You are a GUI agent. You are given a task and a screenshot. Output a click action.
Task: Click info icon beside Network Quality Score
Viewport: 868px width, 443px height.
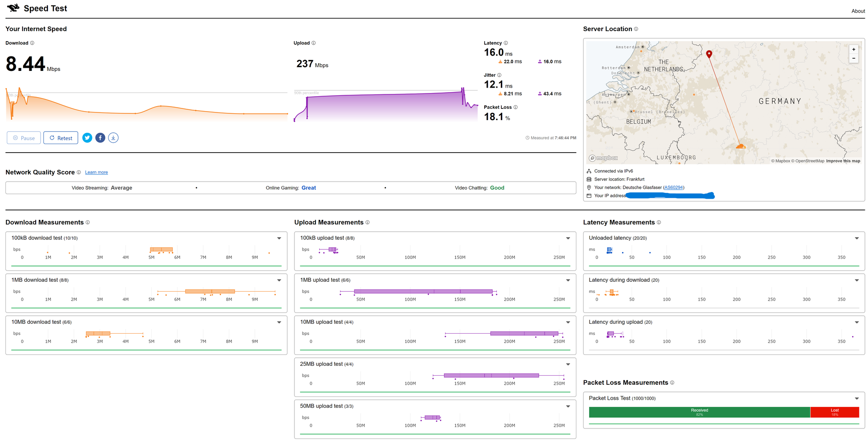coord(79,173)
